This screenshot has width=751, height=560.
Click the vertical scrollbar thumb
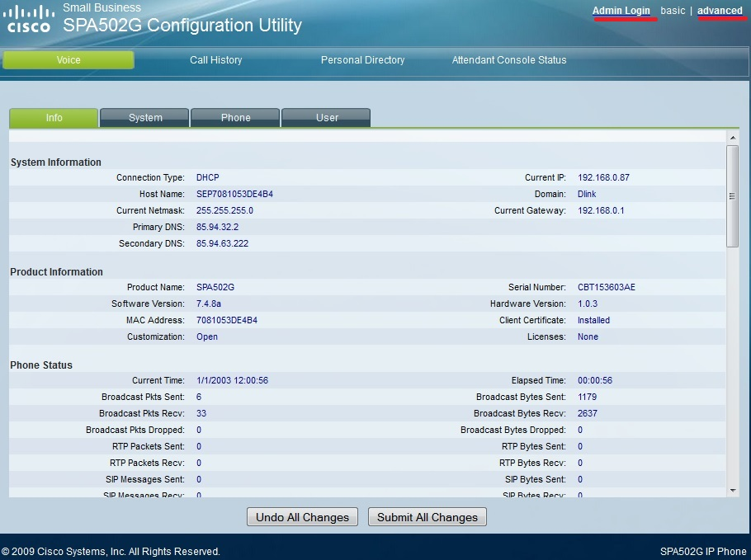pyautogui.click(x=732, y=196)
